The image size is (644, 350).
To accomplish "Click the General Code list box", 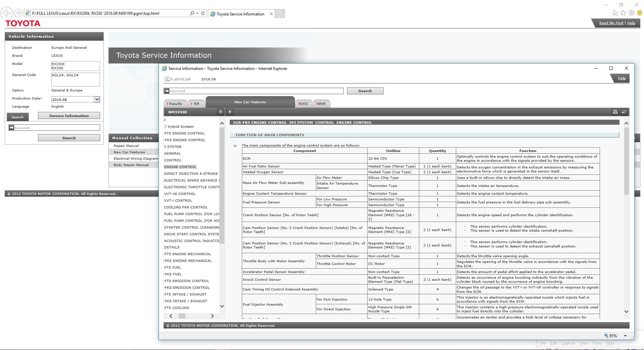I will coord(76,79).
